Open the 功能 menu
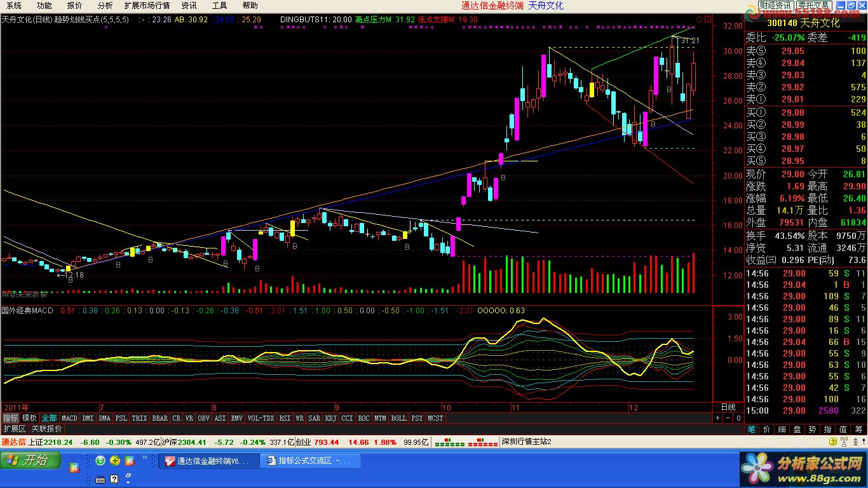The height and width of the screenshot is (488, 868). (x=44, y=6)
